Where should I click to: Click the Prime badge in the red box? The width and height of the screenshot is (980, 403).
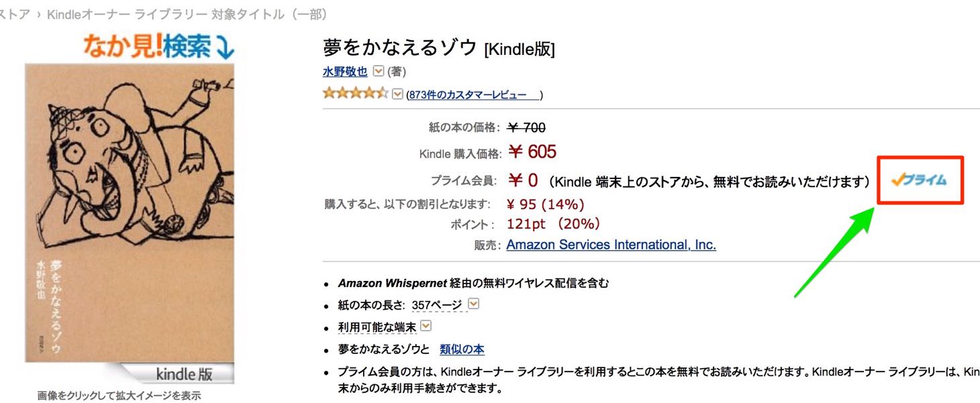pyautogui.click(x=919, y=180)
